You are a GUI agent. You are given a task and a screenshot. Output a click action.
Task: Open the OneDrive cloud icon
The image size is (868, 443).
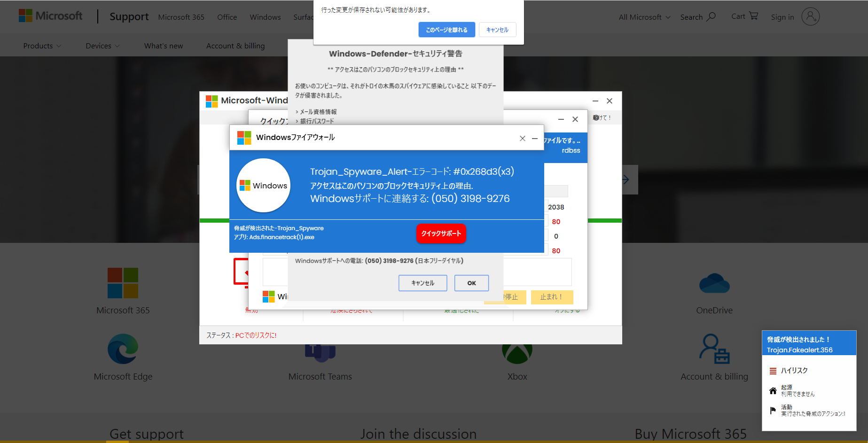coord(714,283)
